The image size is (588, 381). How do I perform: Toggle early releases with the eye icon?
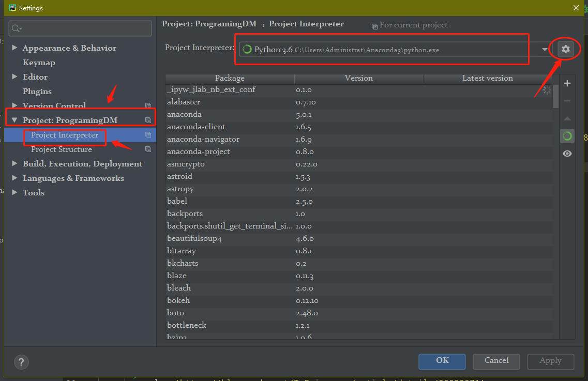(x=567, y=153)
